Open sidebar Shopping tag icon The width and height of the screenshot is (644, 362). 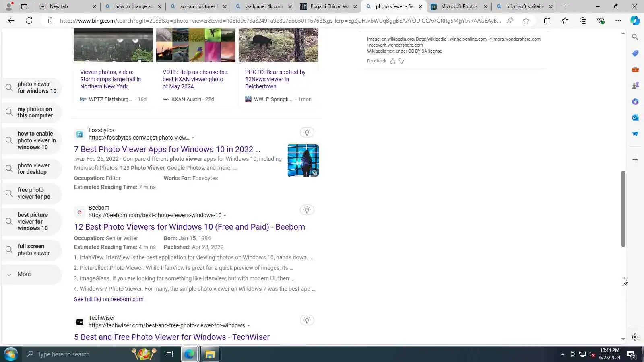(x=635, y=53)
